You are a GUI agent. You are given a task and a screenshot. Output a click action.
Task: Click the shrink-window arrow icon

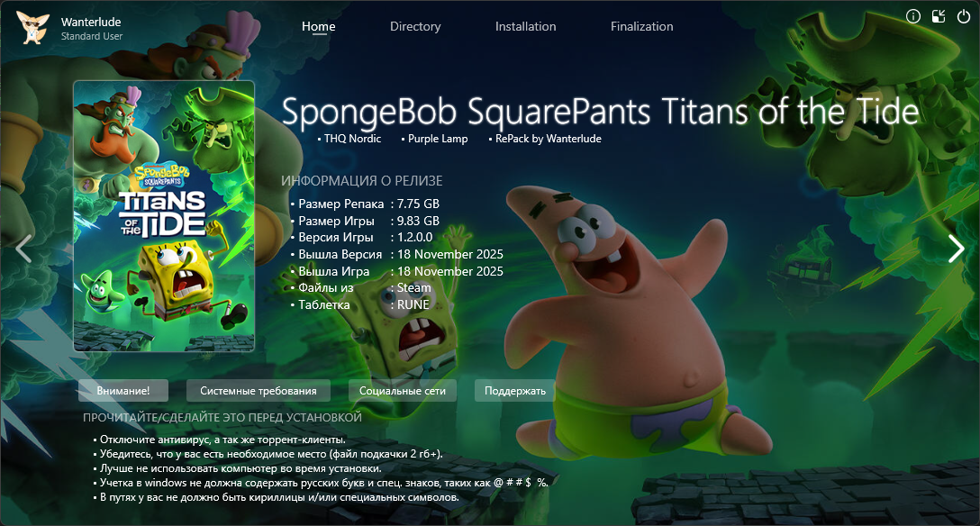click(939, 16)
